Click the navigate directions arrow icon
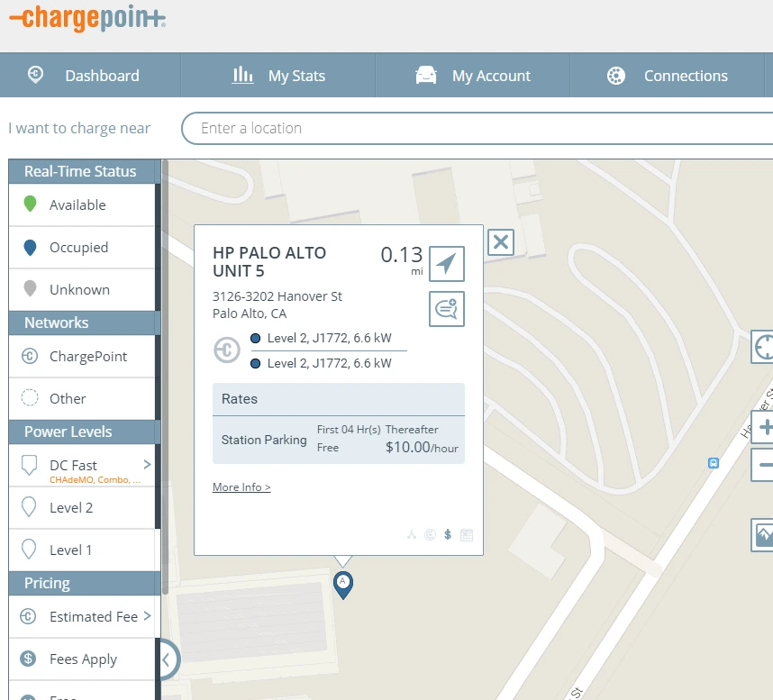The image size is (773, 700). (447, 264)
